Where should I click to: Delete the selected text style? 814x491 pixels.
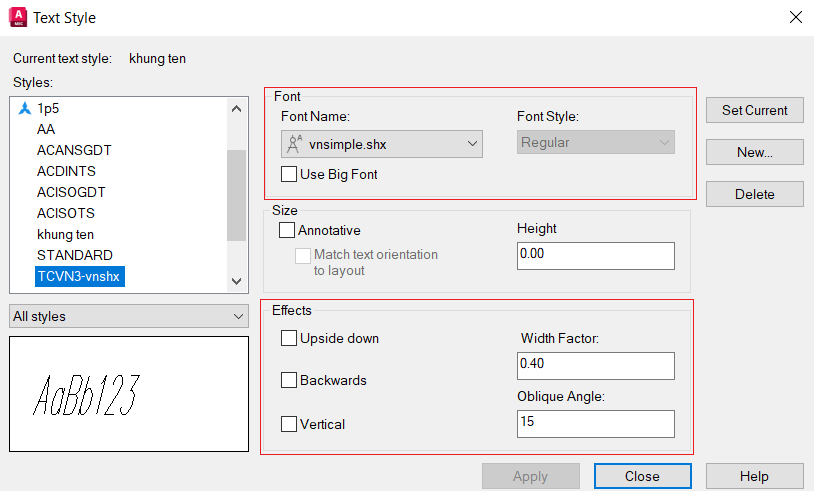754,194
